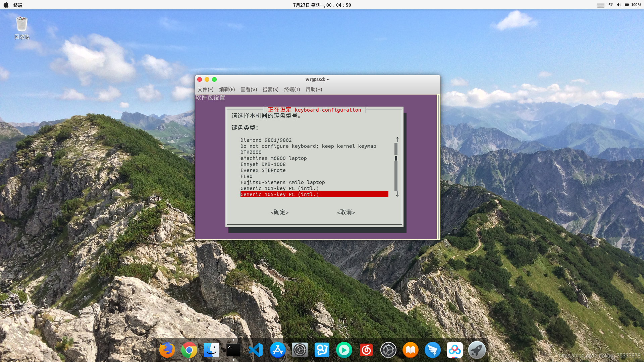Open the App Store dock icon
Screen dimensions: 644x362
pos(278,350)
